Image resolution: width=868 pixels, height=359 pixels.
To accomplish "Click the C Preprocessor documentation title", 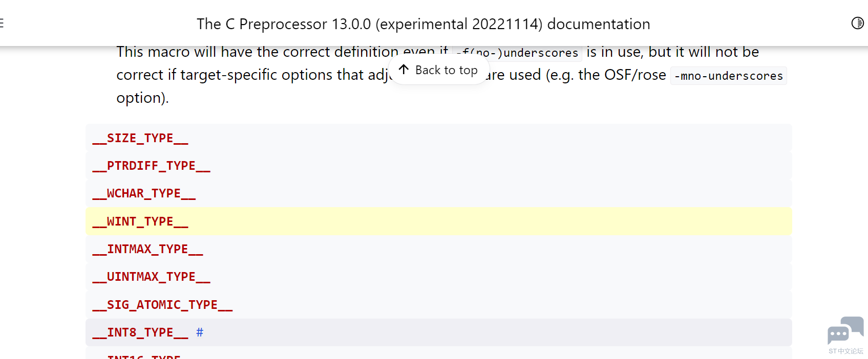I will pos(424,24).
